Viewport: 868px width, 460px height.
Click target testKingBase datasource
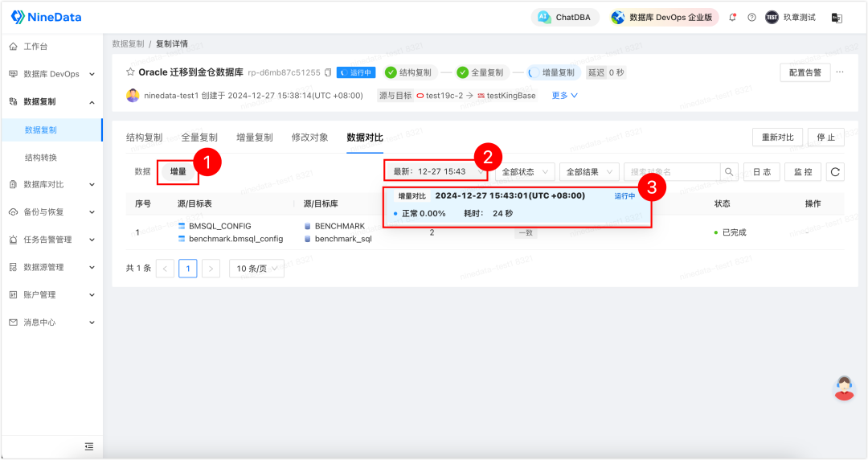click(x=506, y=96)
